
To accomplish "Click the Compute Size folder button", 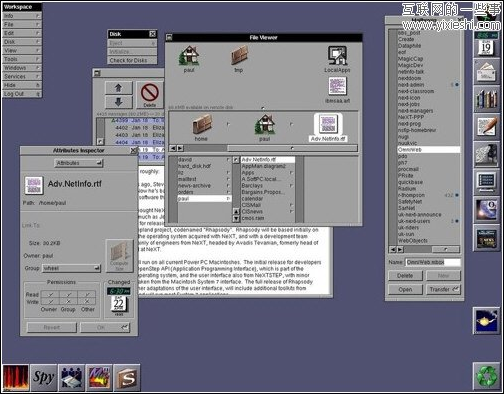I will pyautogui.click(x=119, y=255).
